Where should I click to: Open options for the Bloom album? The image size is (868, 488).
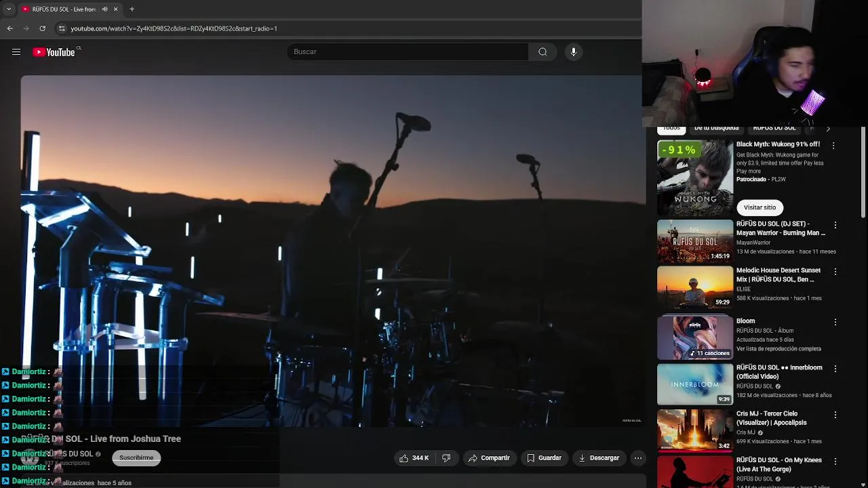tap(835, 322)
